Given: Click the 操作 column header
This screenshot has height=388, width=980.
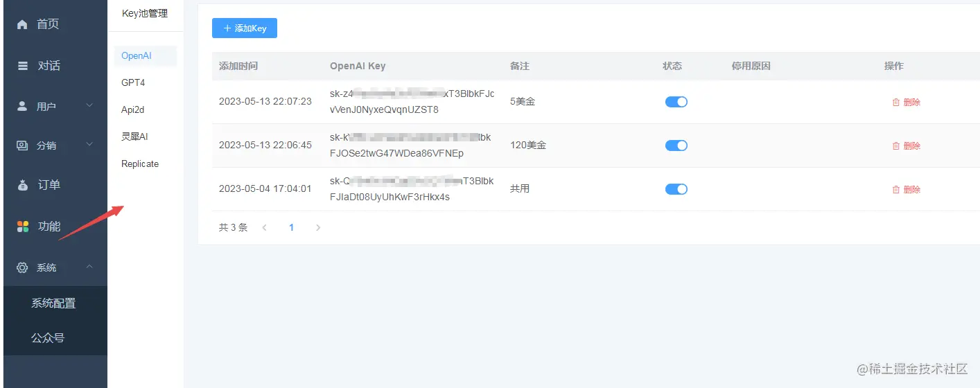Looking at the screenshot, I should tap(894, 66).
